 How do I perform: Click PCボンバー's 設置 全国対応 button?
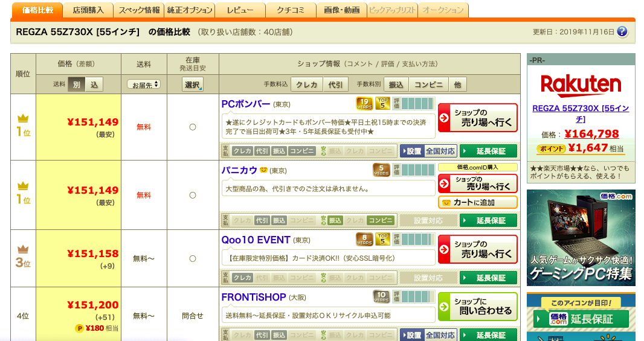pos(428,151)
